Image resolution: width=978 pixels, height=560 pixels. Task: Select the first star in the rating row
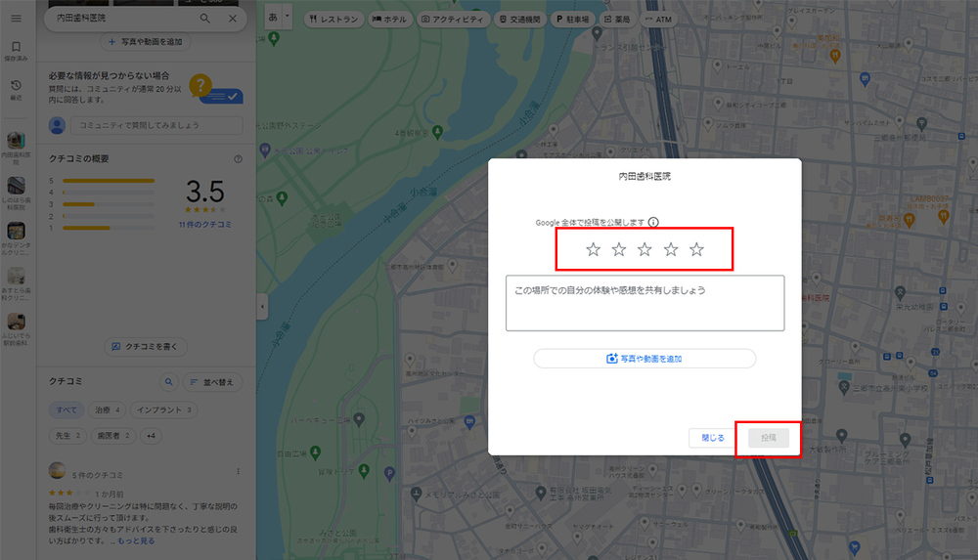(593, 250)
